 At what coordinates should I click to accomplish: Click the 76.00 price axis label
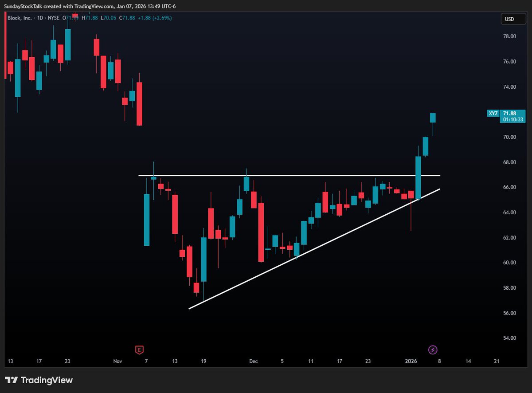pyautogui.click(x=509, y=62)
